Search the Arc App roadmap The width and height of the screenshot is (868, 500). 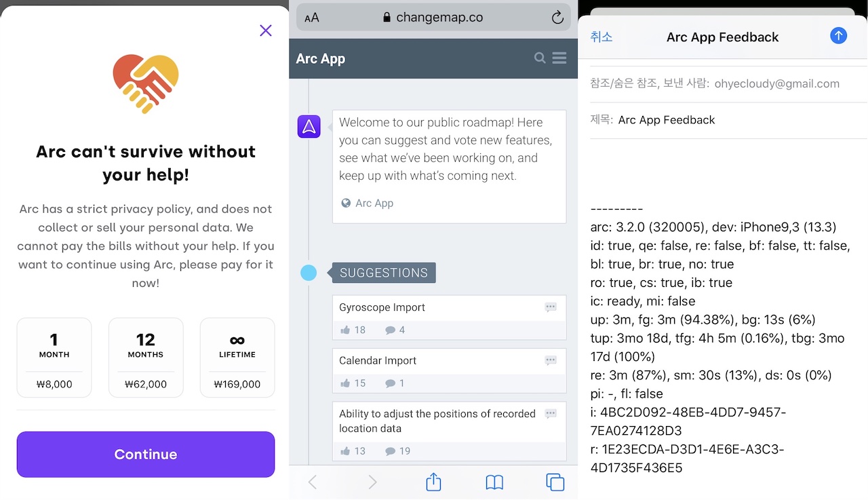(x=540, y=58)
